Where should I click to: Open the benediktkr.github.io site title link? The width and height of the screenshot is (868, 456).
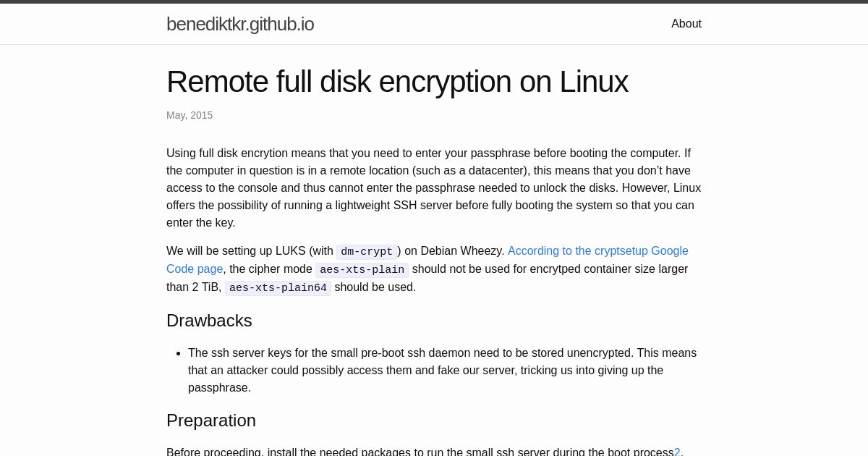[x=240, y=24]
